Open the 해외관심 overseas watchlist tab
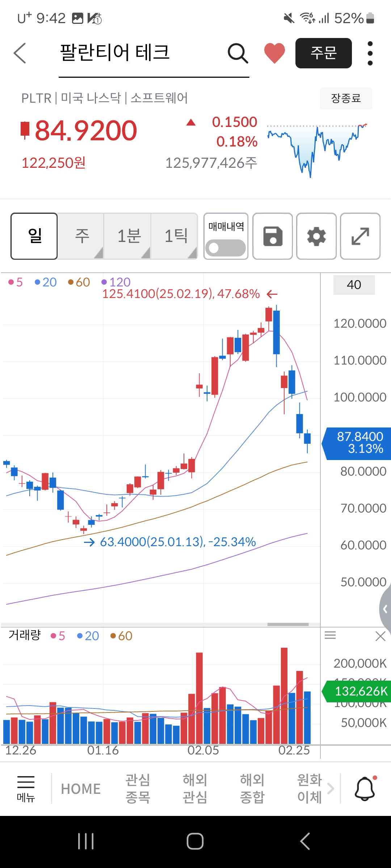Viewport: 391px width, 868px height. [x=195, y=788]
